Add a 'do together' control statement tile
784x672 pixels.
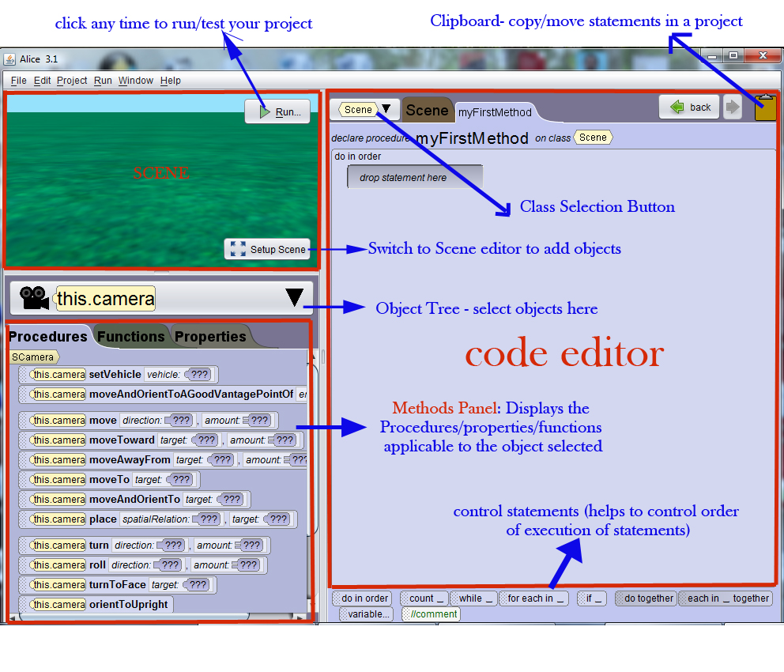click(x=645, y=598)
